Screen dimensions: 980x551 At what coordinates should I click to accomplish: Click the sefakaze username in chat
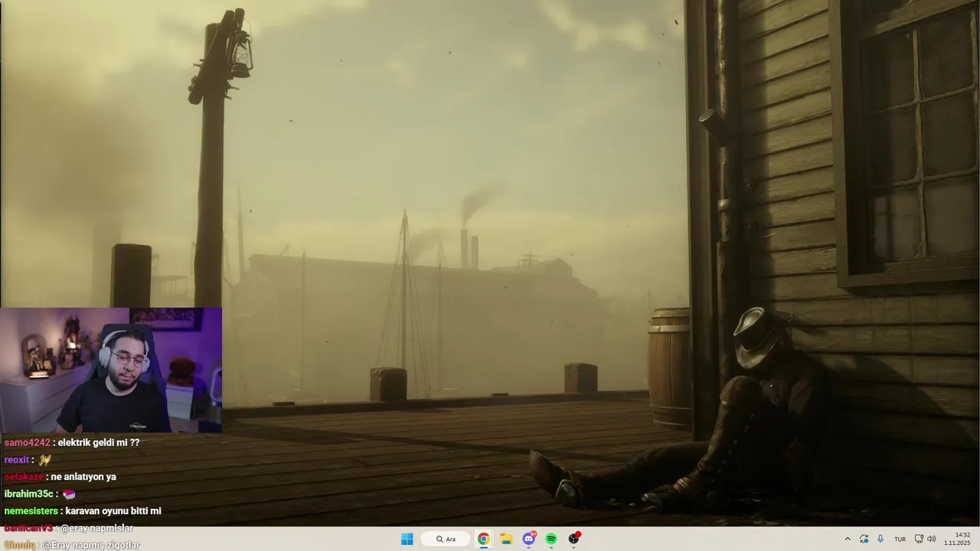24,477
